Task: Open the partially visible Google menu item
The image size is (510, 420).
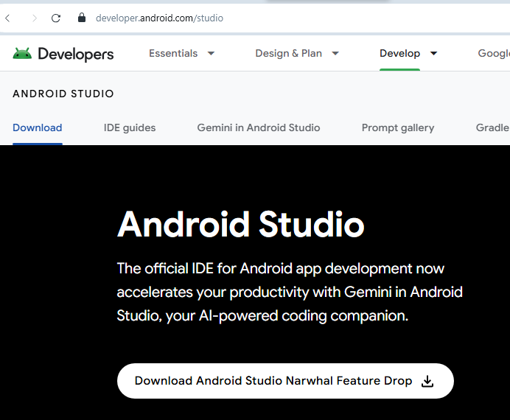Action: coord(494,53)
